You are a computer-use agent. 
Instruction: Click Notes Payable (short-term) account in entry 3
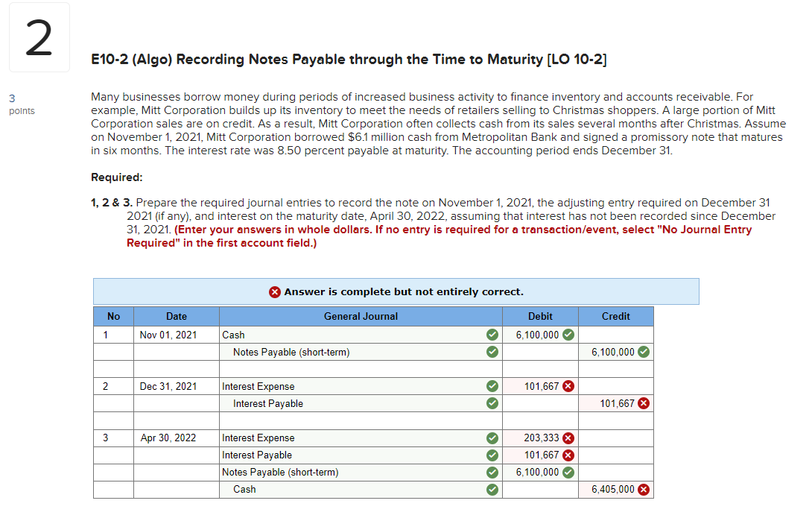[x=361, y=473]
